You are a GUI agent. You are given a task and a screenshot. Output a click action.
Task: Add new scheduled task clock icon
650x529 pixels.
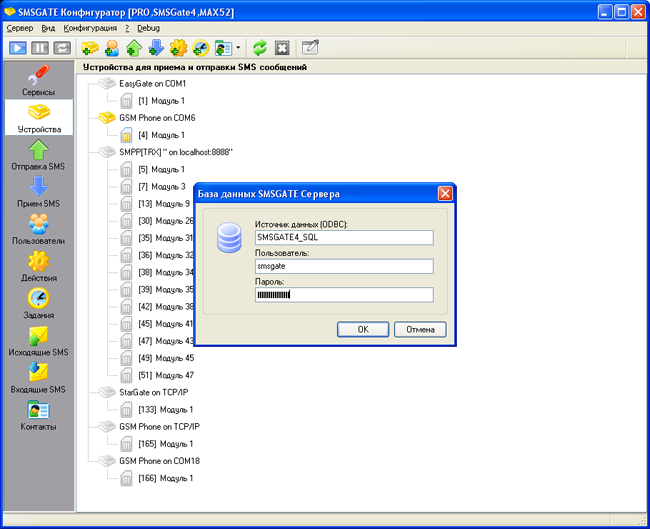point(201,48)
